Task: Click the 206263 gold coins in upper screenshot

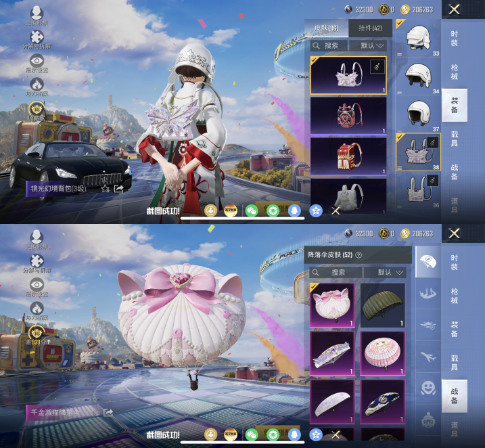Action: coord(417,9)
